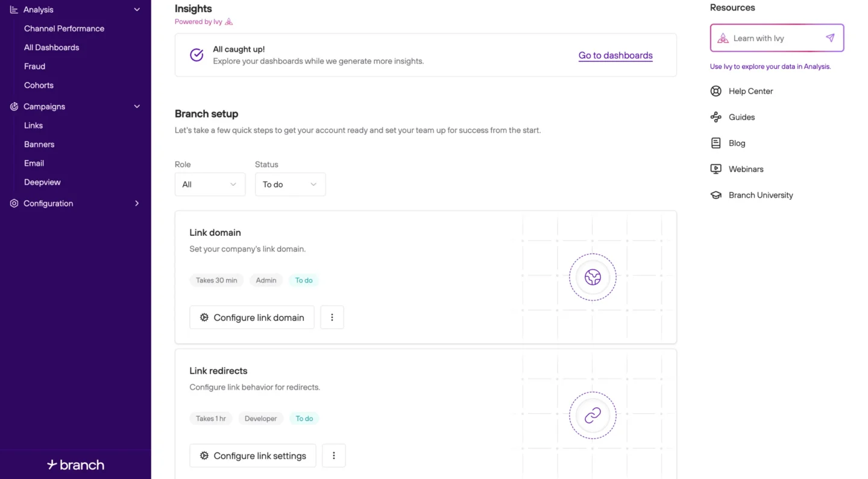The width and height of the screenshot is (868, 479).
Task: Open the Webinars resource link
Action: [746, 169]
